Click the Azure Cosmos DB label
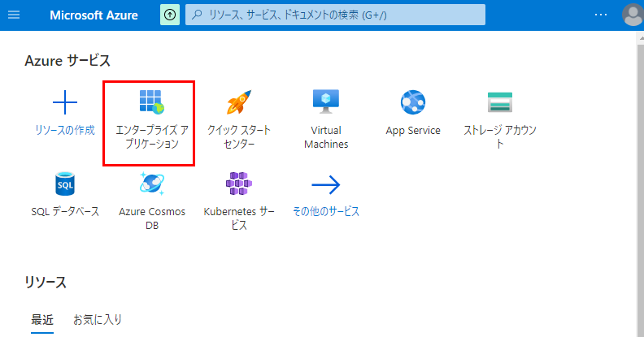 point(151,218)
